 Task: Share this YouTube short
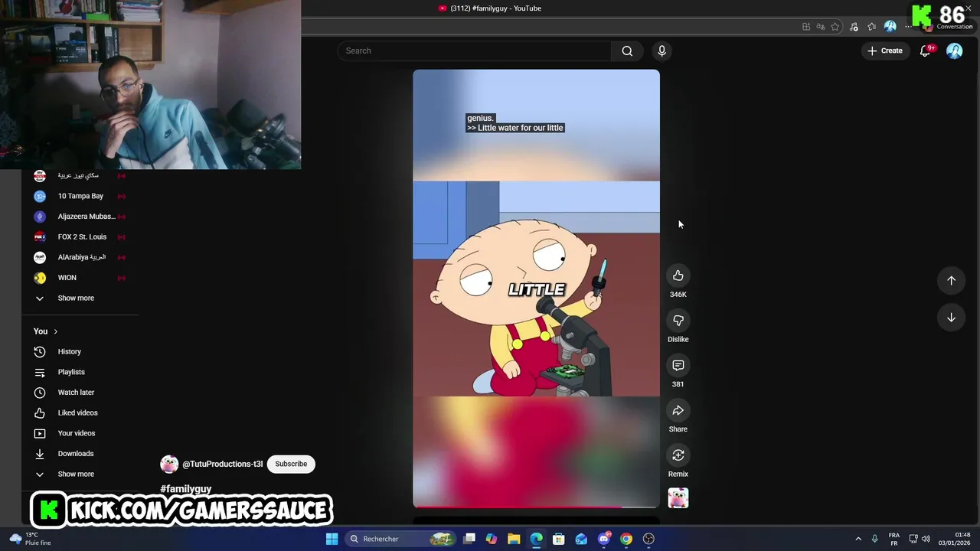click(x=678, y=411)
